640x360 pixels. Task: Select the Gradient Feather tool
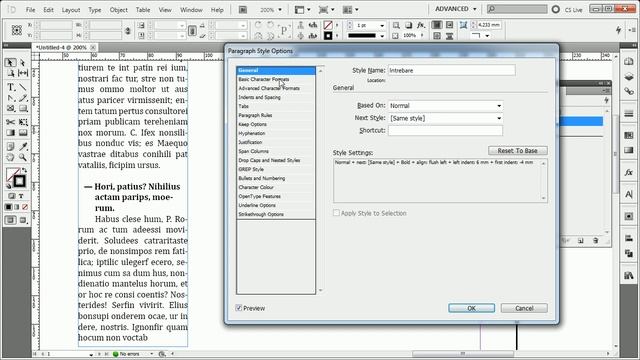click(x=23, y=133)
